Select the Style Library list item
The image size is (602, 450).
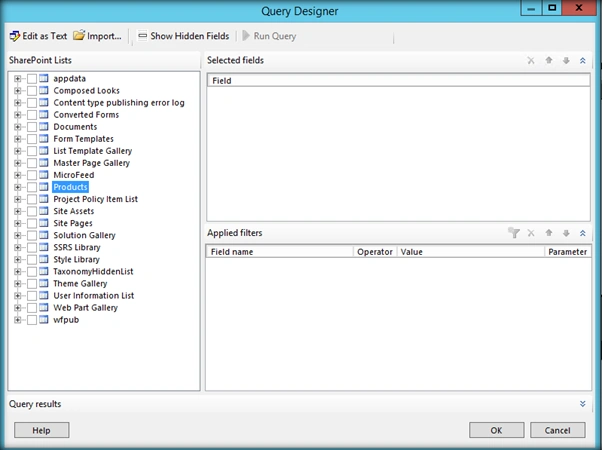coord(76,260)
